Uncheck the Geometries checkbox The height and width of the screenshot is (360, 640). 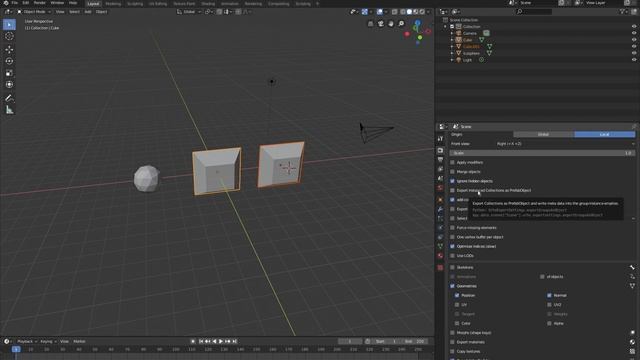click(452, 286)
